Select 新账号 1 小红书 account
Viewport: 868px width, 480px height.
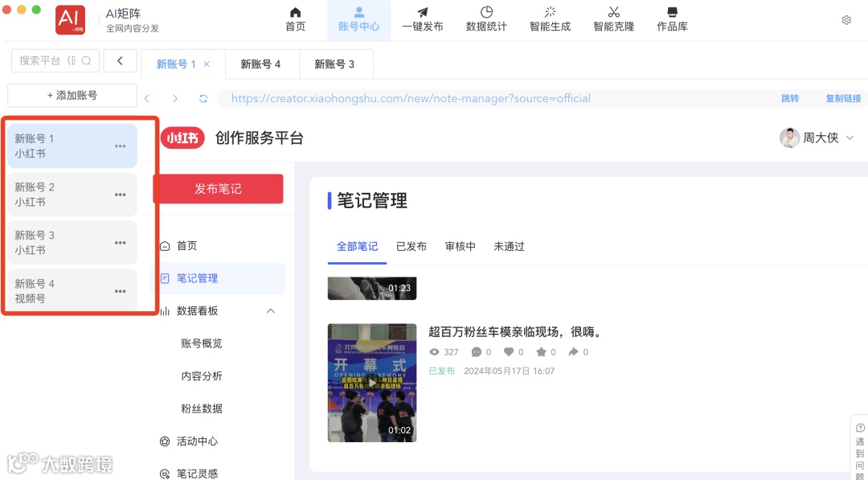pyautogui.click(x=72, y=146)
